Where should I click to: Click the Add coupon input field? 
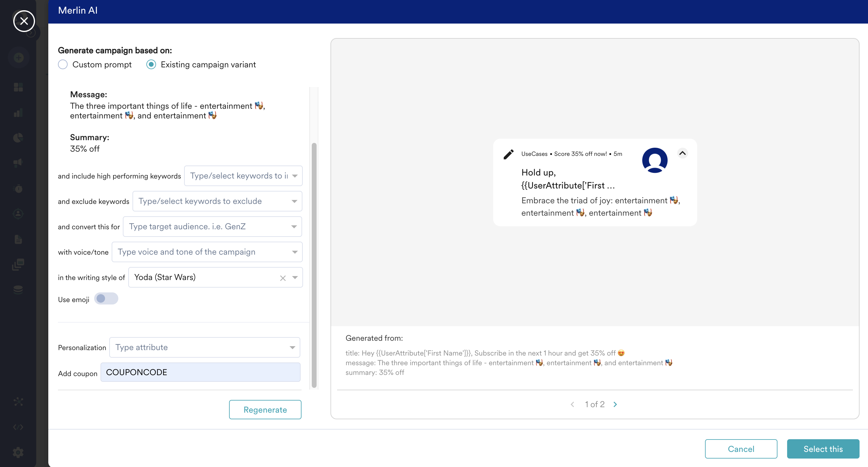coord(200,372)
